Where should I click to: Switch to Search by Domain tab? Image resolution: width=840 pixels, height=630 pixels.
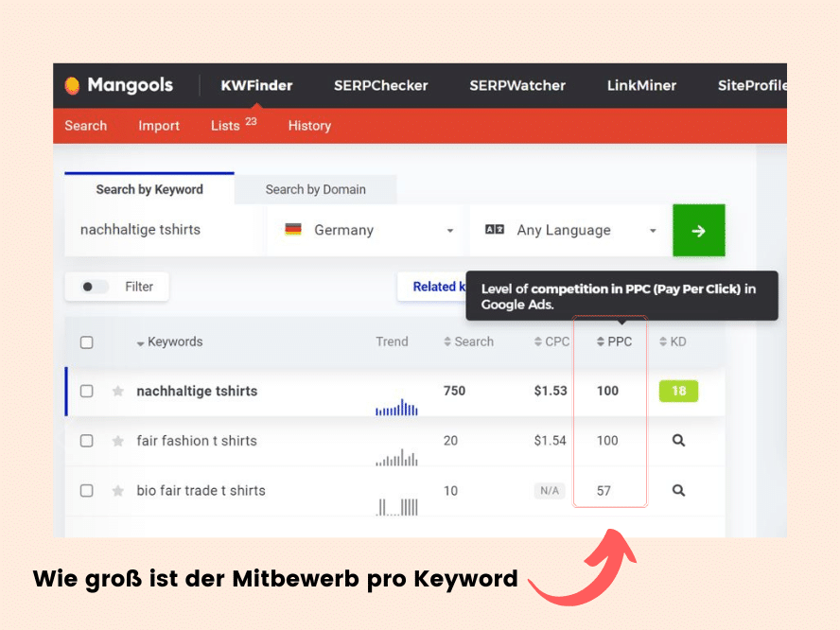(x=315, y=189)
